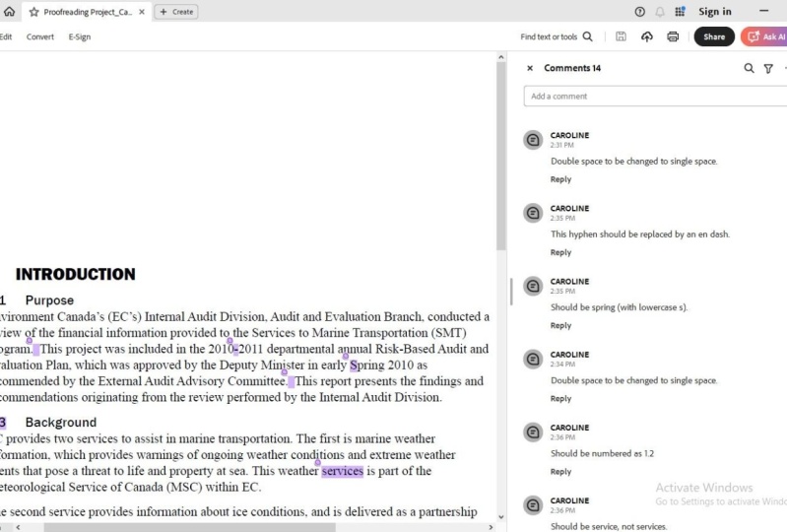
Task: Filter comments using the funnel icon
Action: point(768,69)
